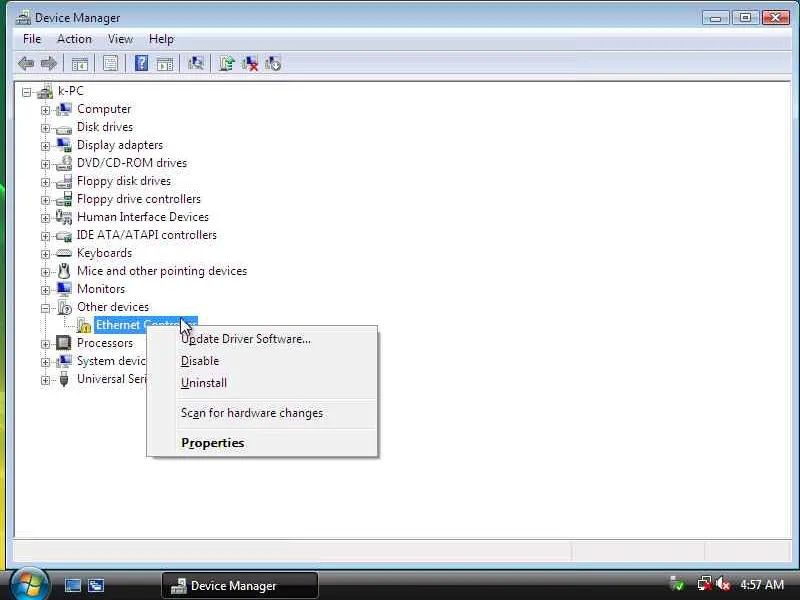Collapse the k-PC root node

click(27, 92)
